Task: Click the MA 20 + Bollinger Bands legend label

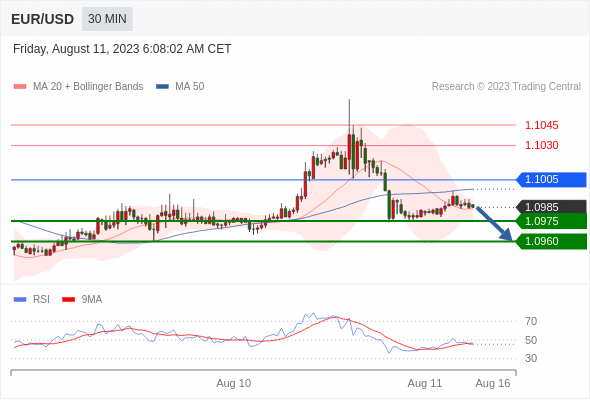Action: [x=88, y=87]
